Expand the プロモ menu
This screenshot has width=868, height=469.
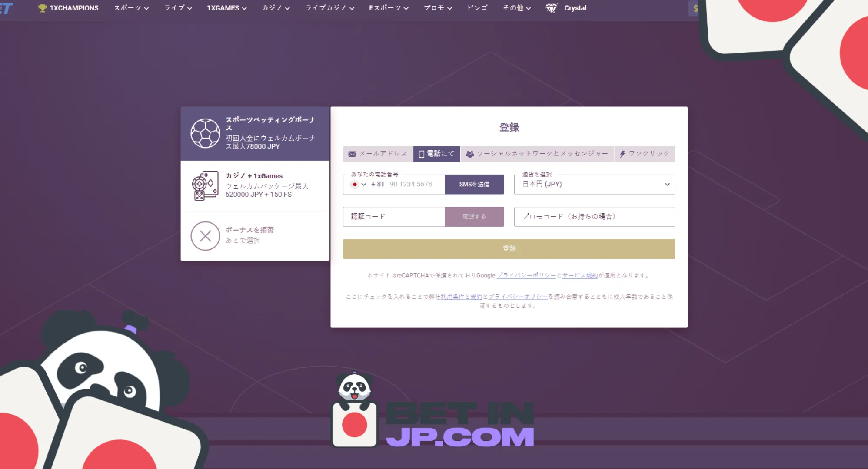pyautogui.click(x=438, y=8)
